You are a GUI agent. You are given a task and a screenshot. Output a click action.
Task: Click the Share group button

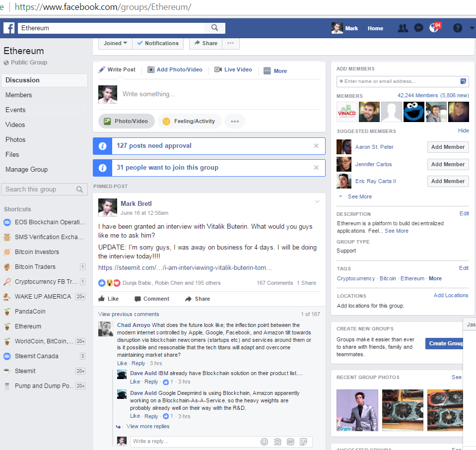pyautogui.click(x=206, y=43)
